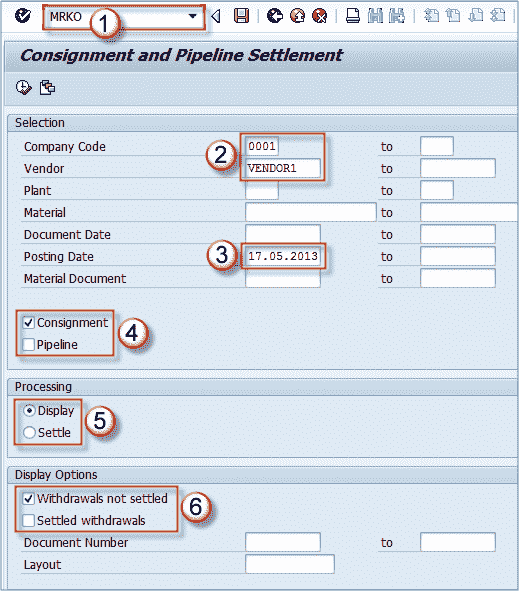Click the green Enter checkmark icon
Image resolution: width=519 pixels, height=591 pixels.
[23, 16]
